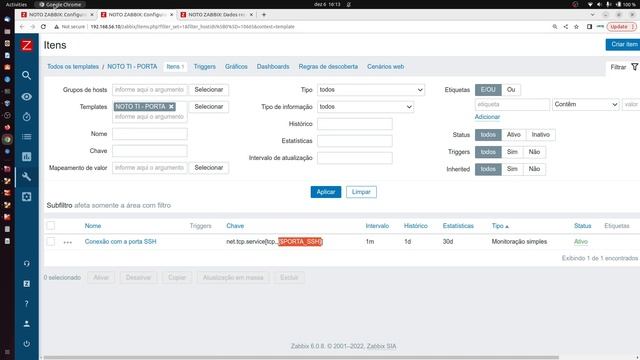The image size is (640, 360).
Task: Switch to the Gráficos tab
Action: point(236,67)
